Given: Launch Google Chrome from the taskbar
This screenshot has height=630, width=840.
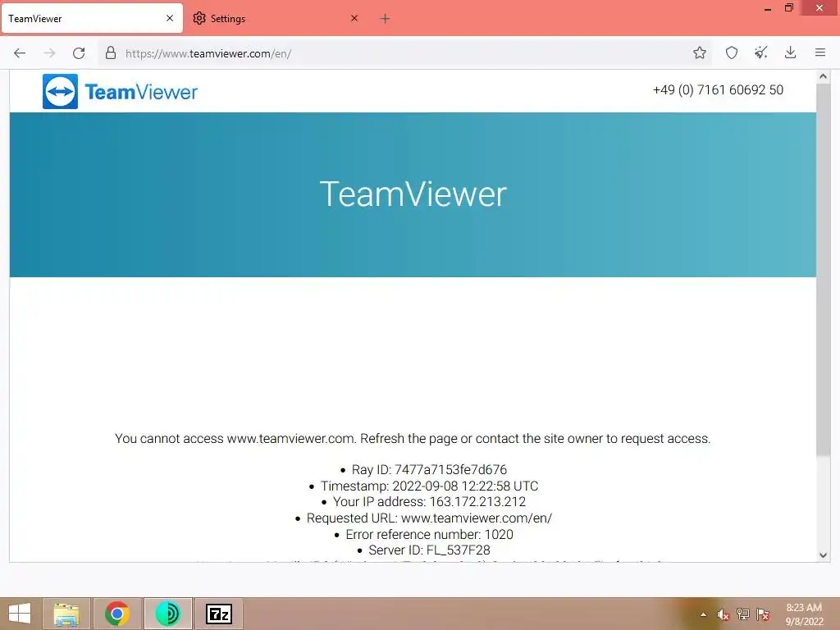Looking at the screenshot, I should pos(117,614).
